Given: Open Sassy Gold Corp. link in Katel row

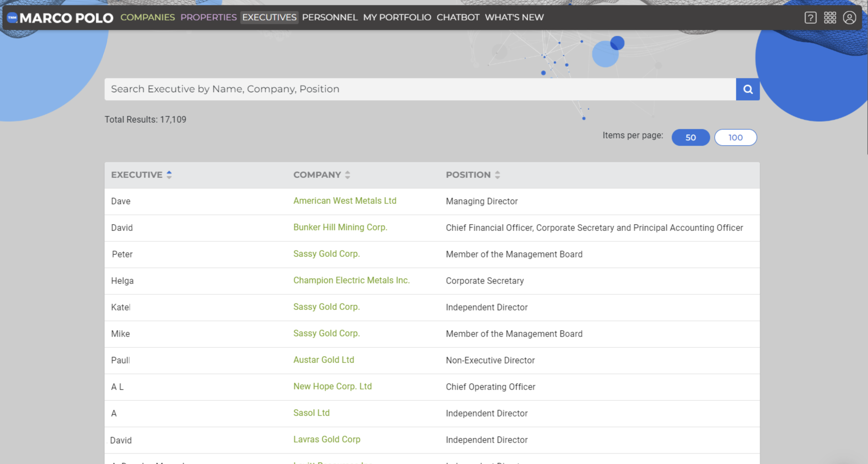Looking at the screenshot, I should 327,307.
